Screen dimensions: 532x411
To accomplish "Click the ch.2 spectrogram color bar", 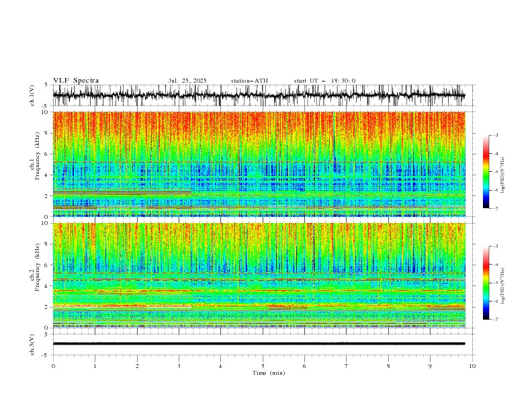I will 486,283.
